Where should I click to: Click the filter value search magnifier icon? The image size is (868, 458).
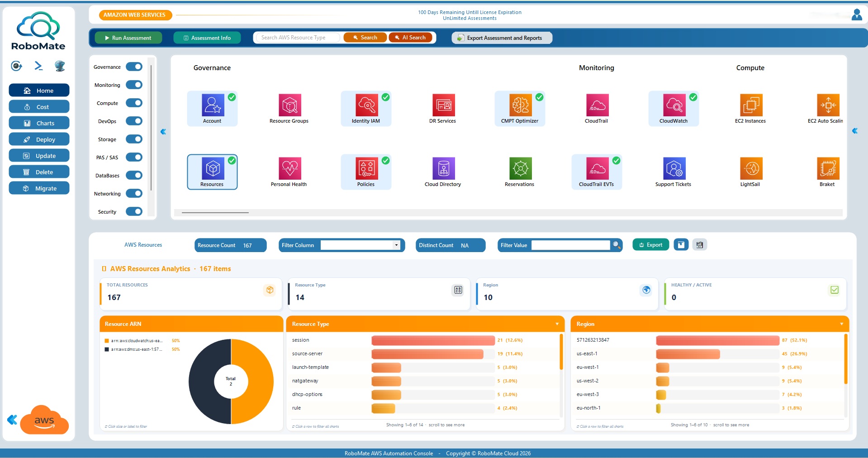tap(616, 245)
